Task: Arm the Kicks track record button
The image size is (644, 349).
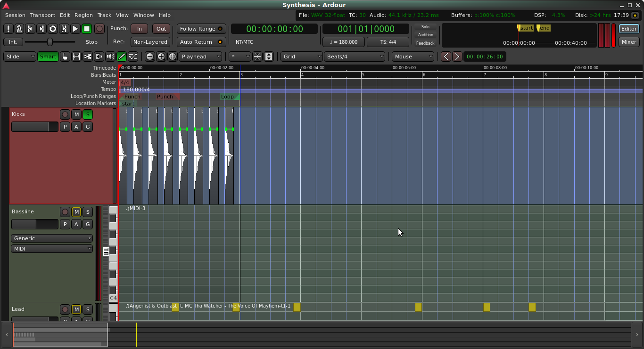Action: tap(65, 114)
